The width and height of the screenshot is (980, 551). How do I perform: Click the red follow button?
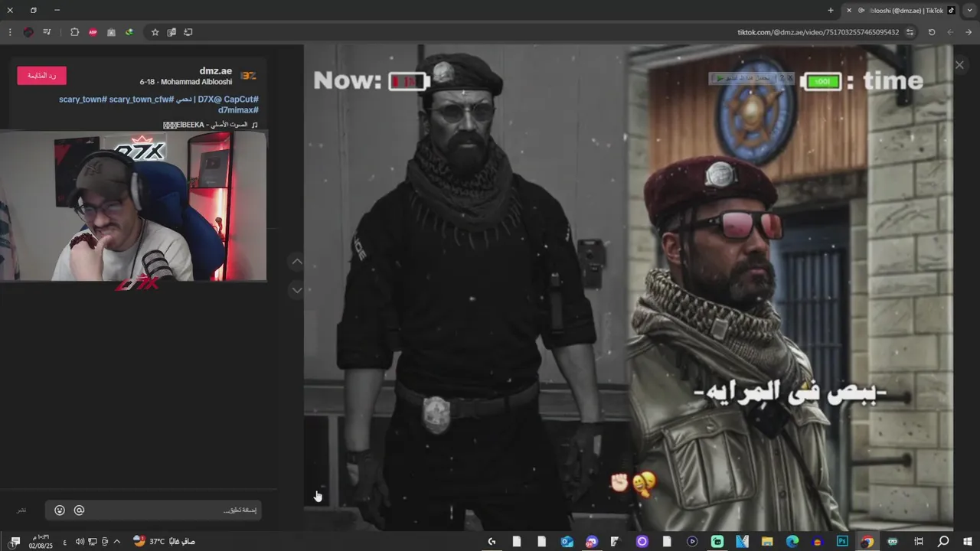(41, 76)
